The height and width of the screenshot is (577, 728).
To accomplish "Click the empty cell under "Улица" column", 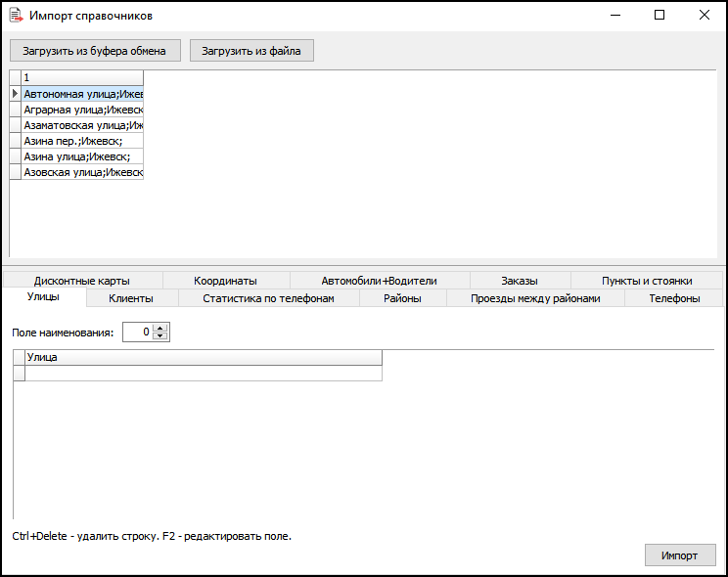I will pyautogui.click(x=203, y=373).
